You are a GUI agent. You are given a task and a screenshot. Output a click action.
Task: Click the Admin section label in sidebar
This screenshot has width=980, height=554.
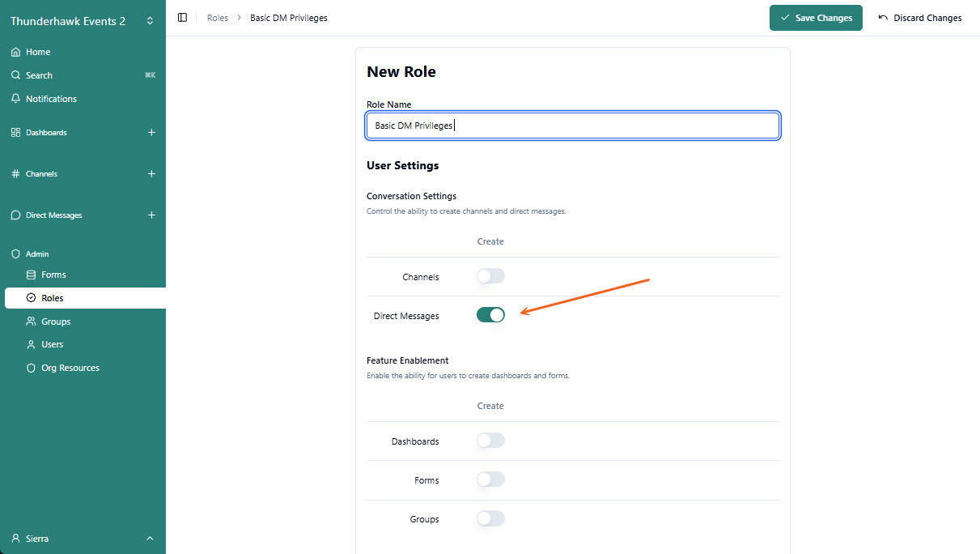point(37,254)
